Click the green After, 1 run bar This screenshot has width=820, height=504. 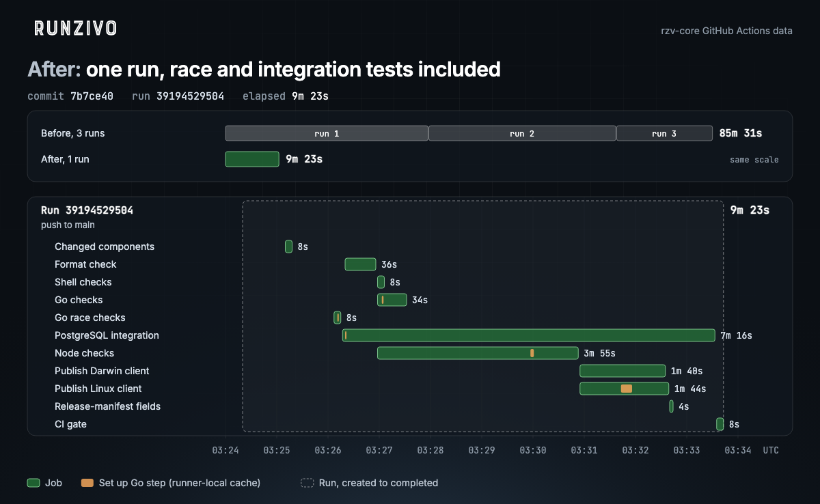click(x=252, y=159)
